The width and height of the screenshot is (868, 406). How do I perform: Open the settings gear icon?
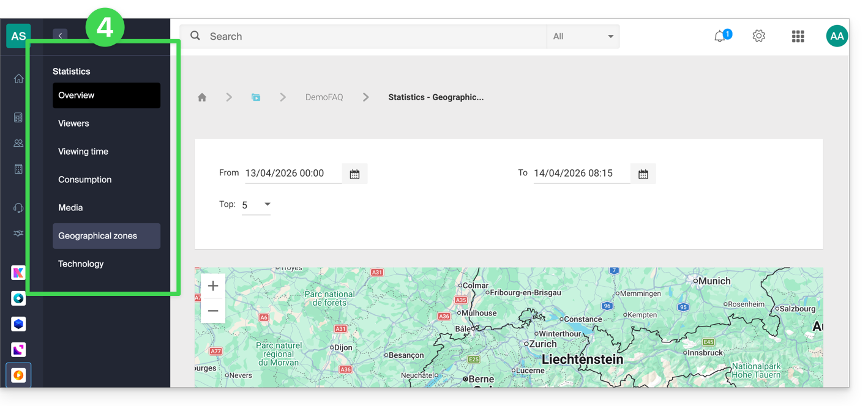click(758, 36)
